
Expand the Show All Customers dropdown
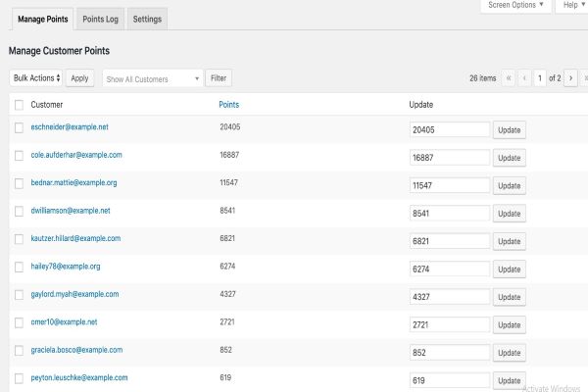pyautogui.click(x=152, y=78)
